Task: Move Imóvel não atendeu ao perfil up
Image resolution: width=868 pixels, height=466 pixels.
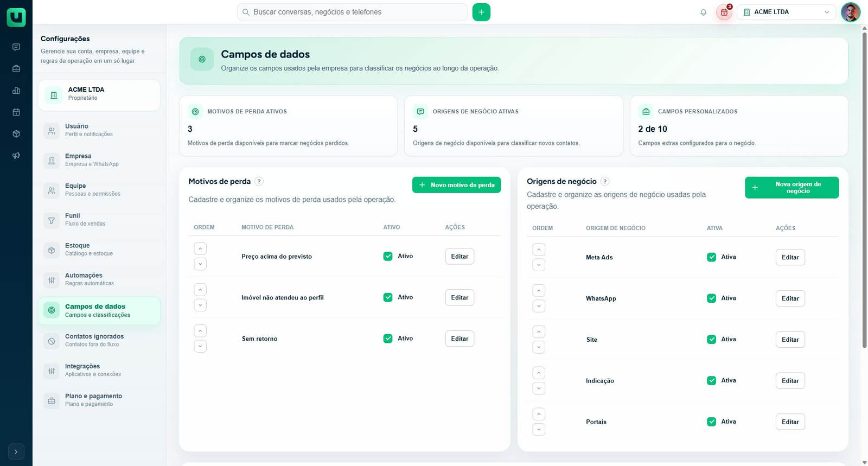Action: tap(200, 290)
